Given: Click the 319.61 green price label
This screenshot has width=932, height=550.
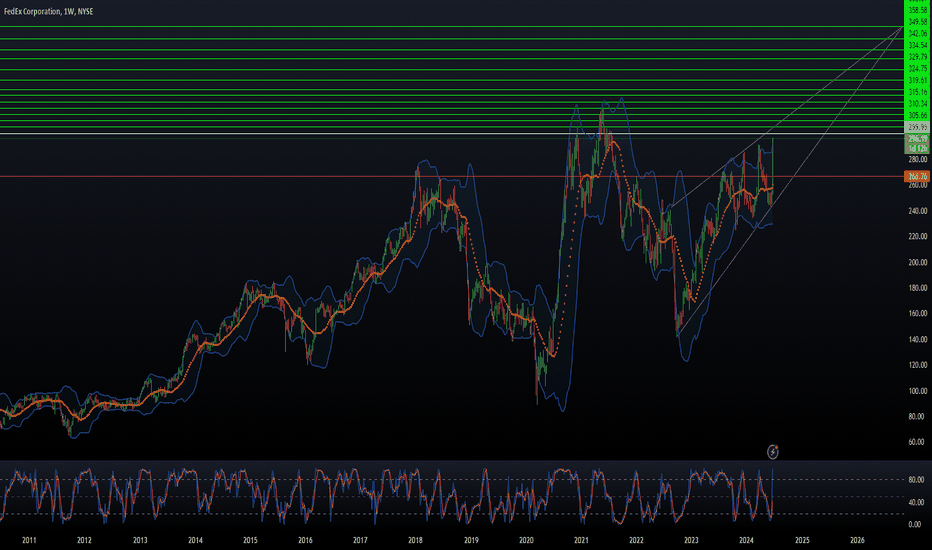Looking at the screenshot, I should 918,80.
